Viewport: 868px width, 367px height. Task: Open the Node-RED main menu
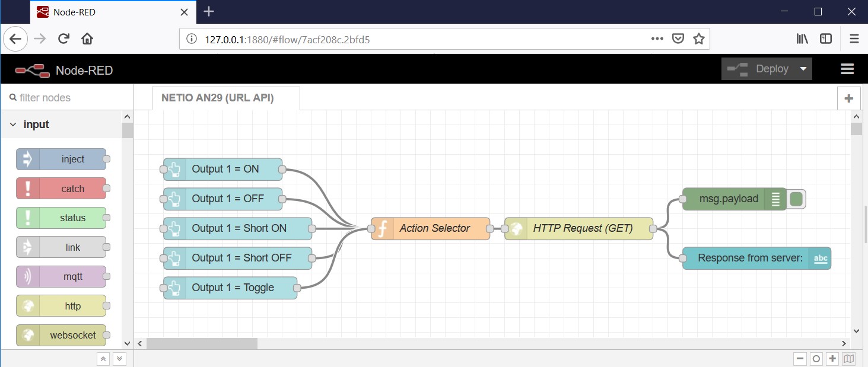click(847, 68)
